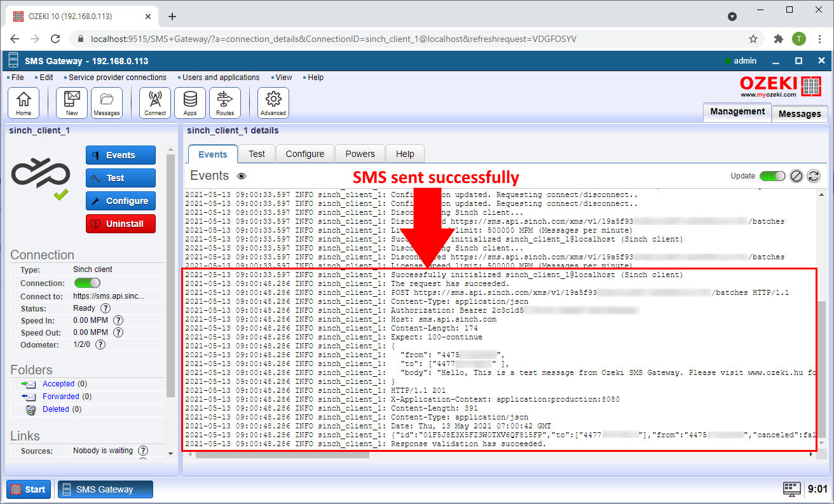
Task: Switch to the Management tab
Action: tap(737, 111)
